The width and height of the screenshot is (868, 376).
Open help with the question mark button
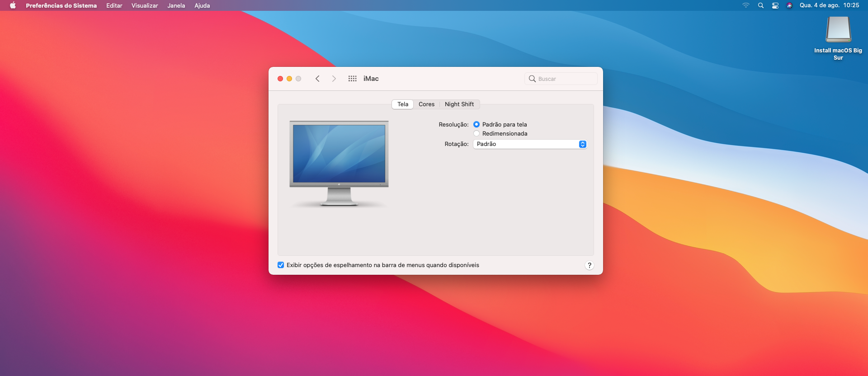(590, 265)
